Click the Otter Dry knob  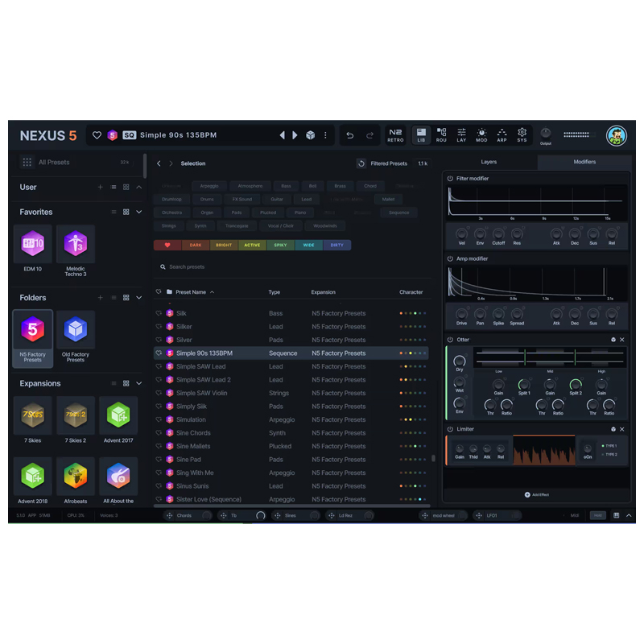tap(459, 361)
